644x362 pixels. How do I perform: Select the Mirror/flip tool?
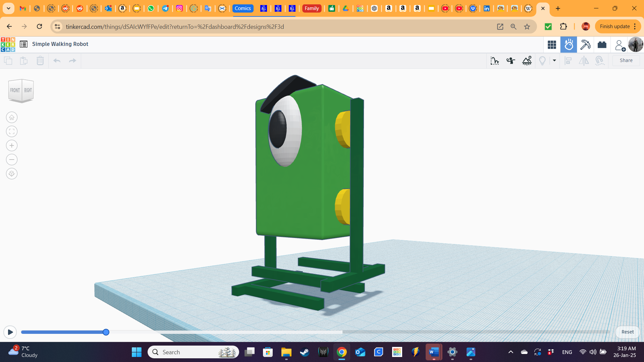(584, 61)
